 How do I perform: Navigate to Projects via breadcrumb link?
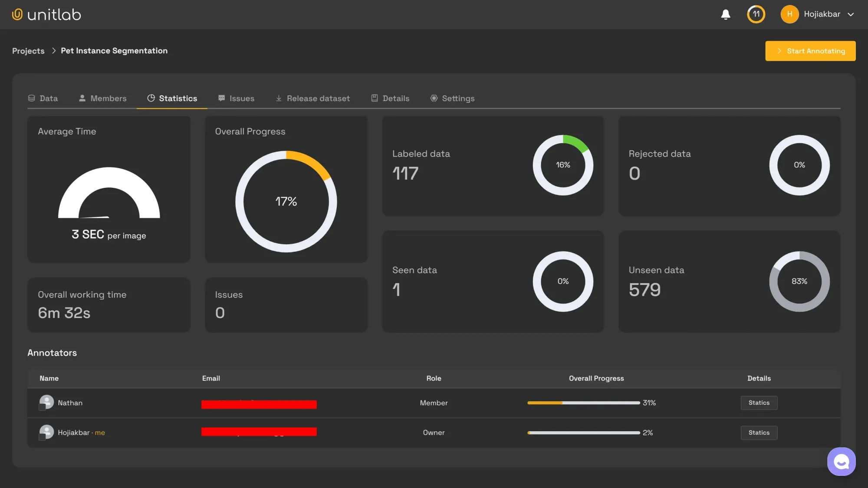28,51
